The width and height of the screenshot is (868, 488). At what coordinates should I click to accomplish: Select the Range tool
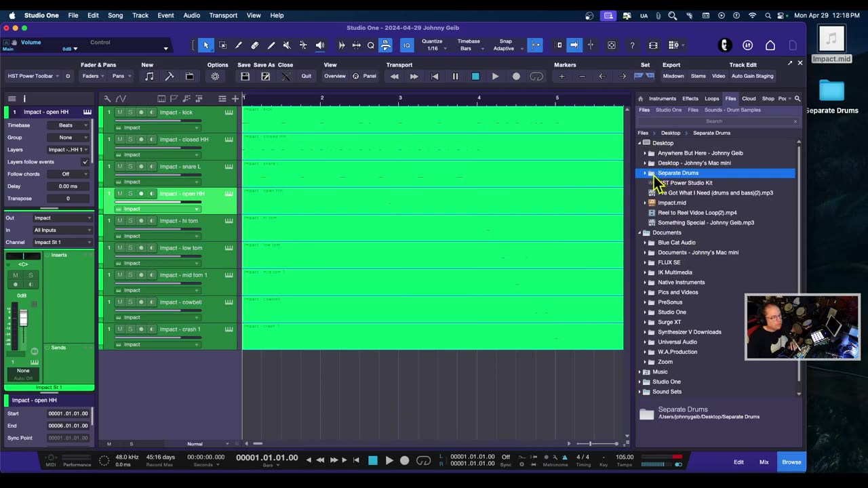pos(222,45)
